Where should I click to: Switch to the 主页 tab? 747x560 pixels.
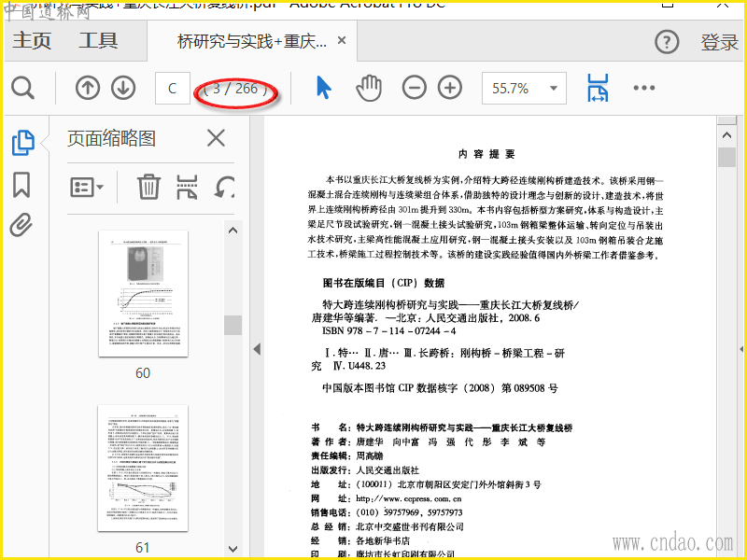pos(32,40)
